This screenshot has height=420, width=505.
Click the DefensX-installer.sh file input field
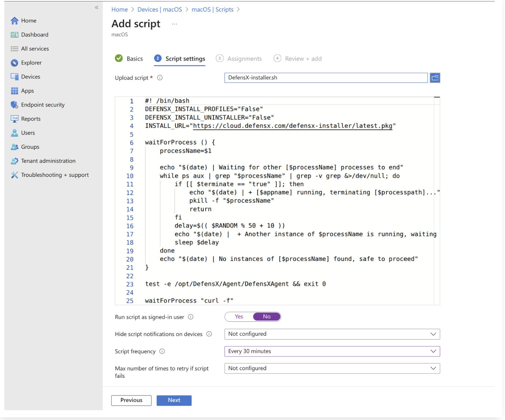tap(326, 78)
